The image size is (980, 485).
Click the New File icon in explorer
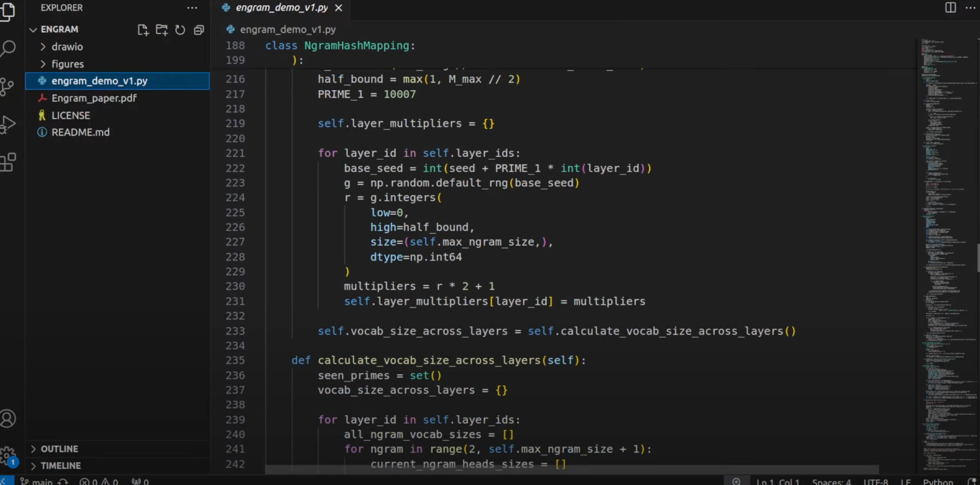(x=143, y=30)
